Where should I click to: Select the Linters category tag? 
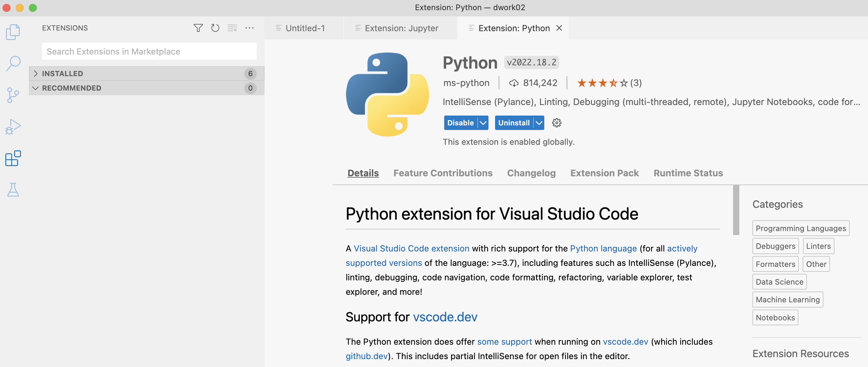[818, 246]
